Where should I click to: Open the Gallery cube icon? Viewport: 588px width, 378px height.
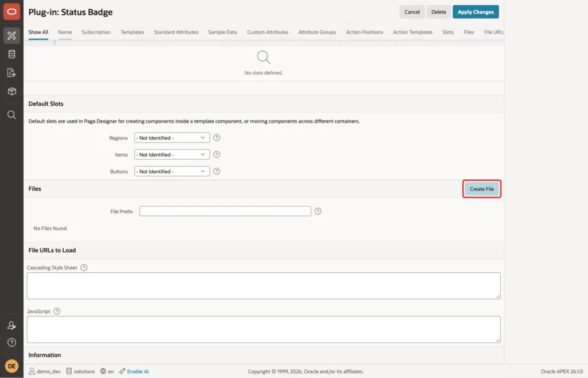pos(11,91)
